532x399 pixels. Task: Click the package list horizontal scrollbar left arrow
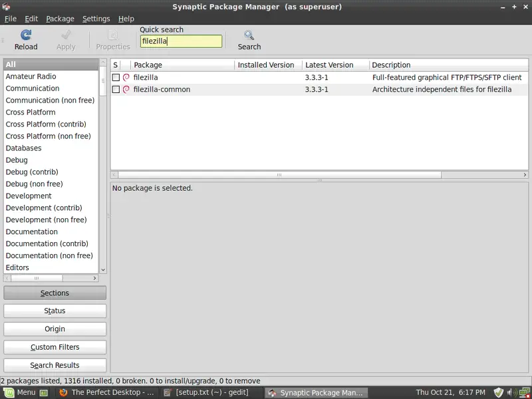(114, 175)
